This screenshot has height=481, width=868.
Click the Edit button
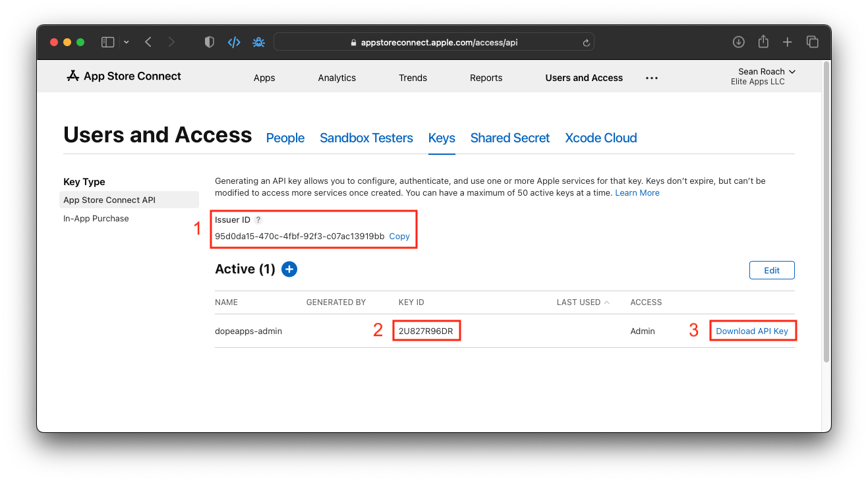point(772,270)
